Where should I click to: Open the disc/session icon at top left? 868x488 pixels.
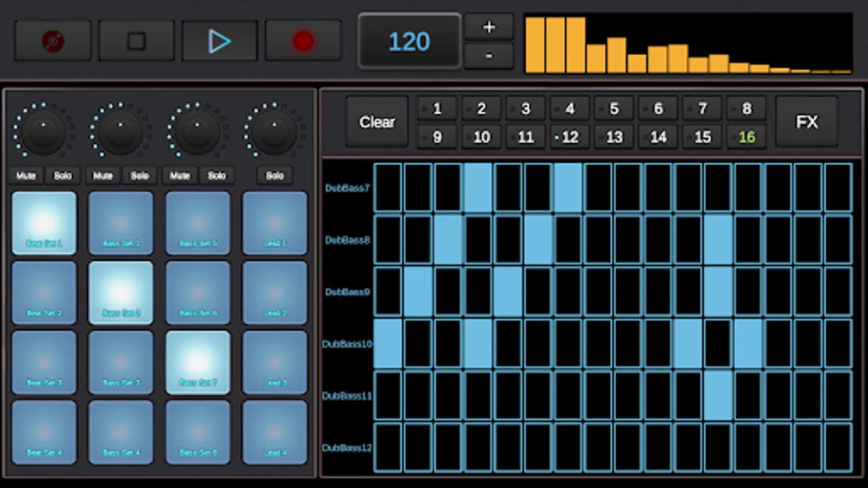53,41
